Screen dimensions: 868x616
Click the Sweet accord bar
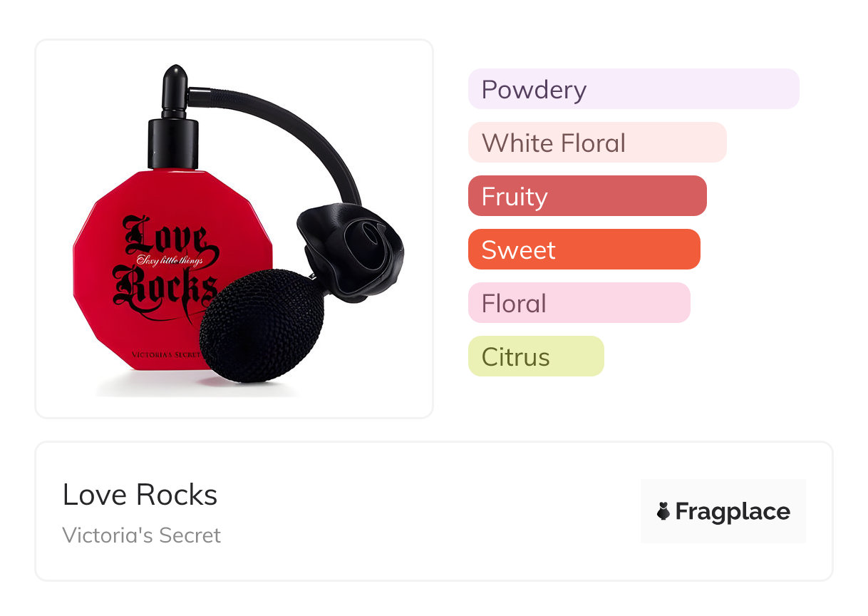[x=584, y=250]
